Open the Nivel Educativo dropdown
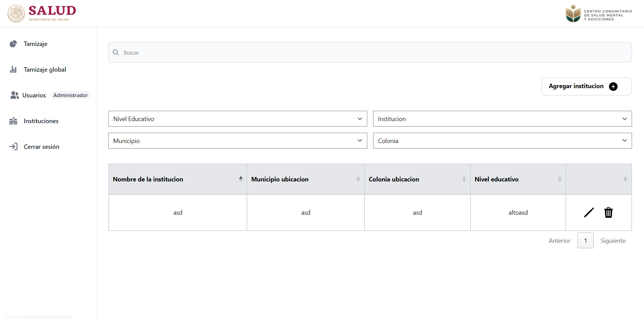The width and height of the screenshot is (644, 320). (x=238, y=119)
